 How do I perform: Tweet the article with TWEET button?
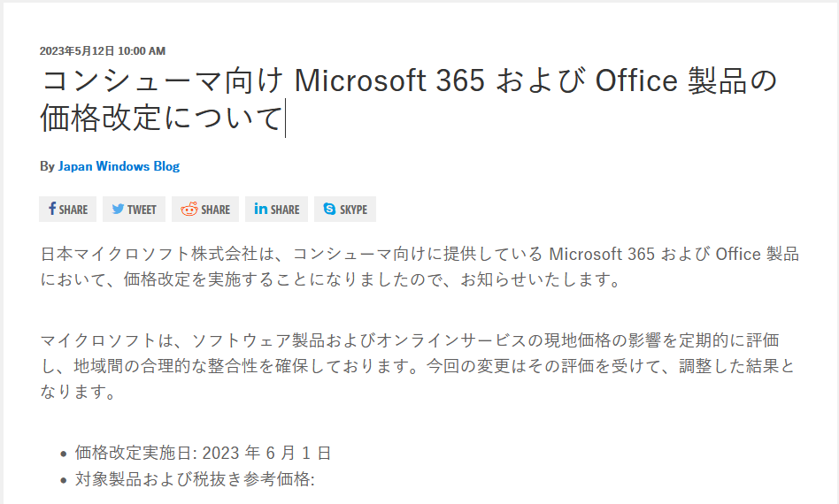point(134,209)
